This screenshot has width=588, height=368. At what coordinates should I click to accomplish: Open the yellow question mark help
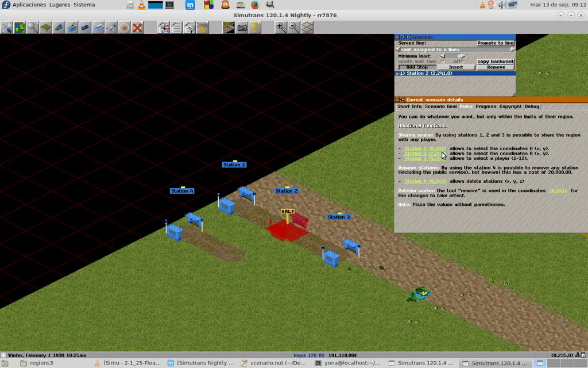pos(255,28)
